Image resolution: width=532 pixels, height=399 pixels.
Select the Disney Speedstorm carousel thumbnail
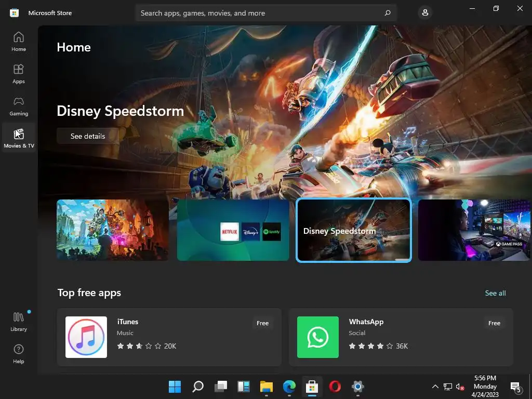pos(353,230)
